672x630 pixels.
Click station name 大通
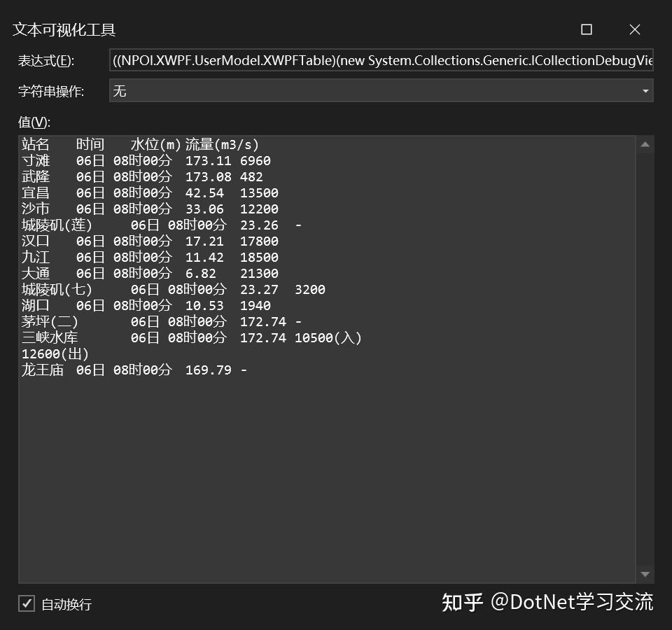tap(36, 273)
